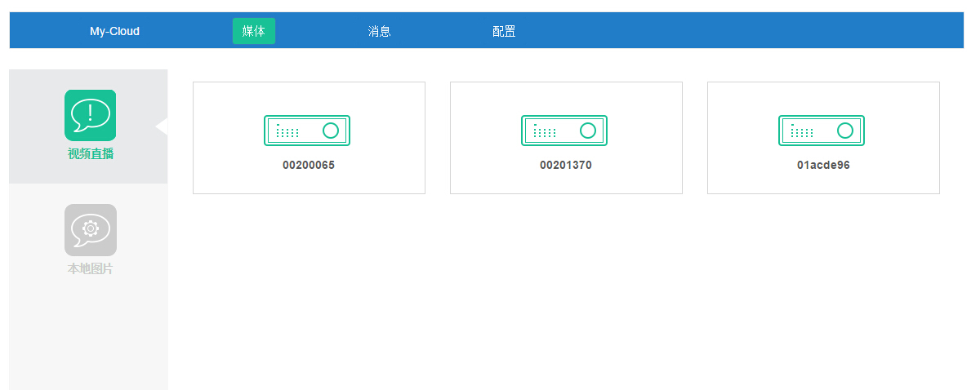This screenshot has width=980, height=390.
Task: Switch to the 媒体 tab
Action: tap(254, 31)
